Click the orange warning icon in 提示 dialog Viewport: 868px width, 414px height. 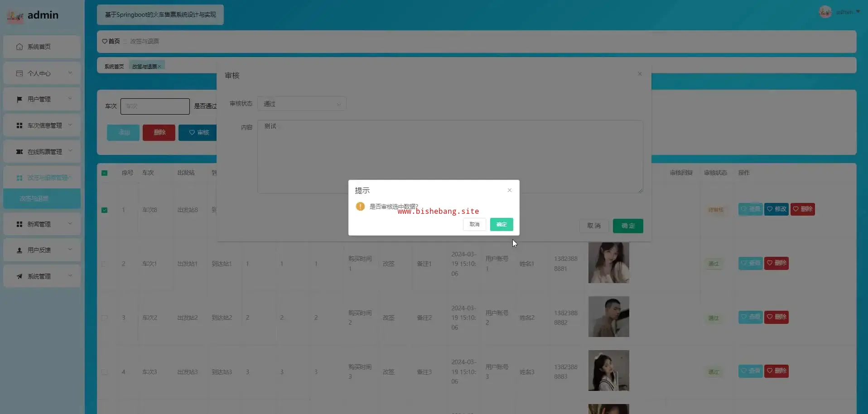click(360, 207)
